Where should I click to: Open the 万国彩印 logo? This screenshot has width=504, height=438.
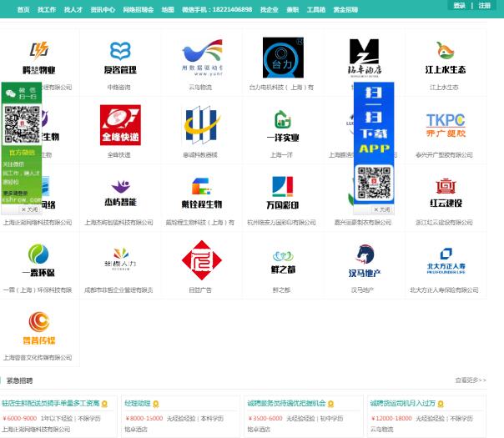pyautogui.click(x=283, y=193)
